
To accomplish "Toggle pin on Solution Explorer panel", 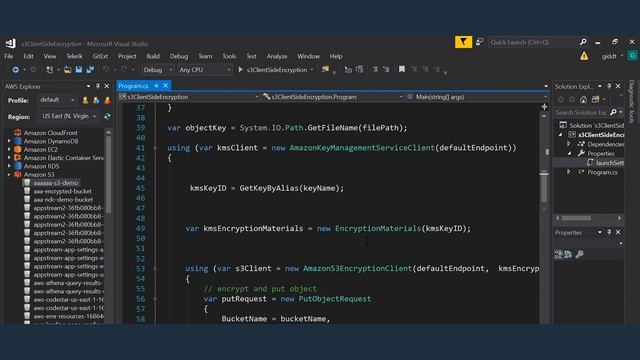I will [x=609, y=87].
